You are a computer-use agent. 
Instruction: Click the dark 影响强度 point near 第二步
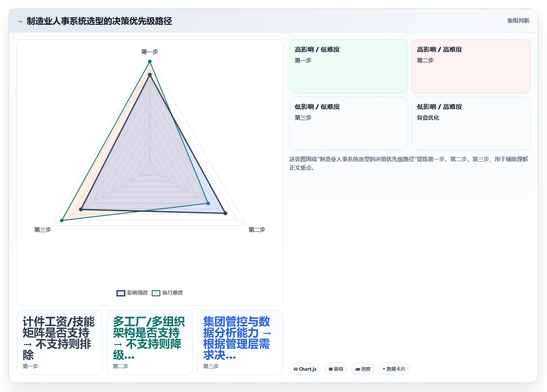pyautogui.click(x=226, y=213)
